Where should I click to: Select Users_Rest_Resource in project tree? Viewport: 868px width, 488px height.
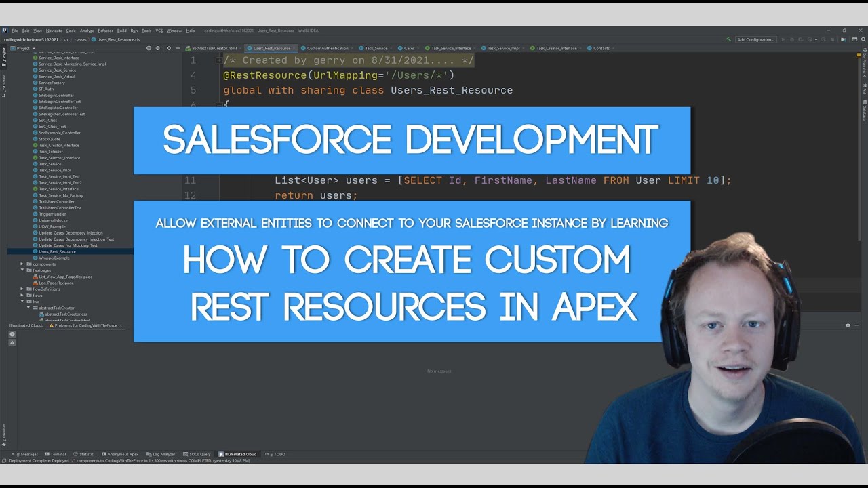point(57,251)
